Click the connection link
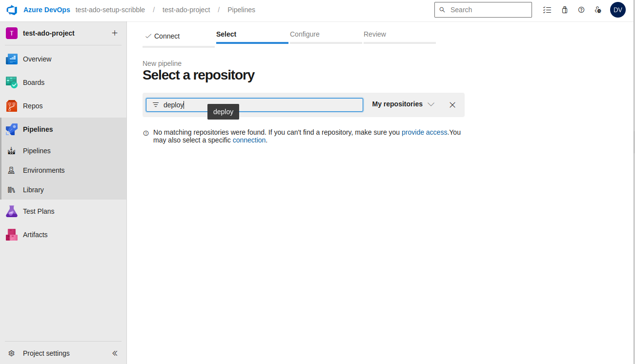Screen dimensions: 635x364 tap(249, 140)
